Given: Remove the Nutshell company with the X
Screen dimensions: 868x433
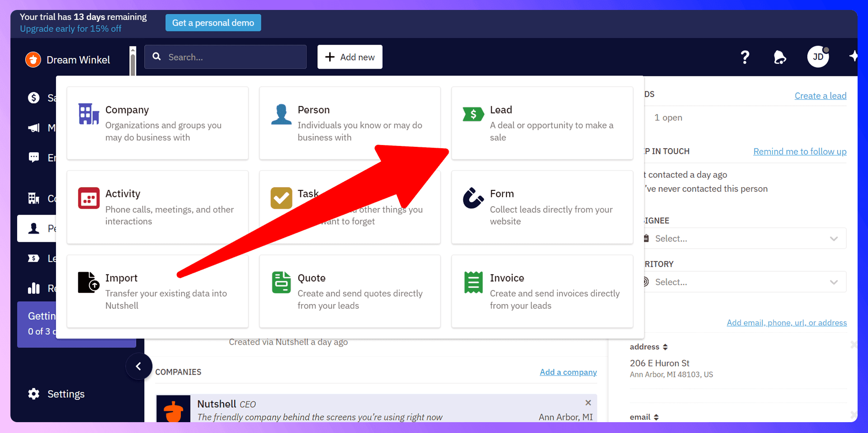Looking at the screenshot, I should pyautogui.click(x=588, y=403).
